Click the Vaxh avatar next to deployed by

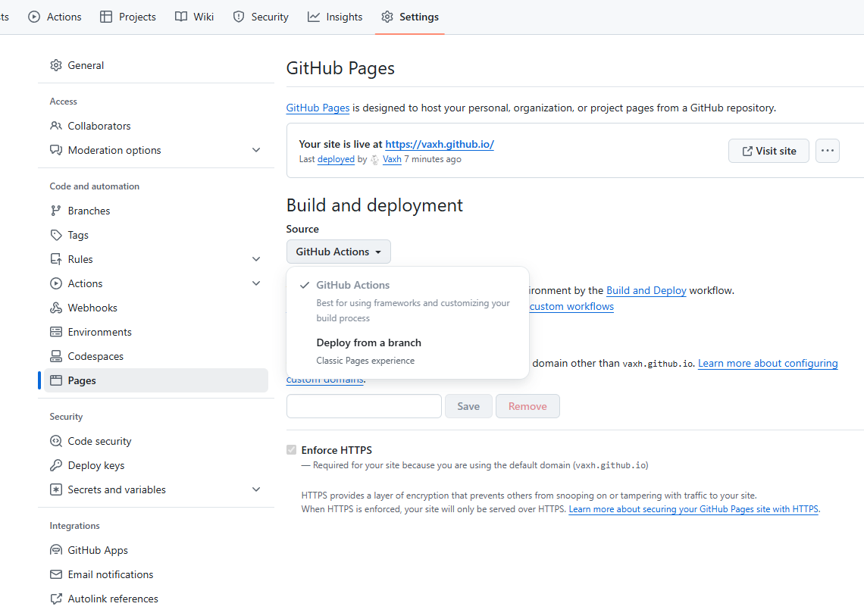click(x=374, y=159)
